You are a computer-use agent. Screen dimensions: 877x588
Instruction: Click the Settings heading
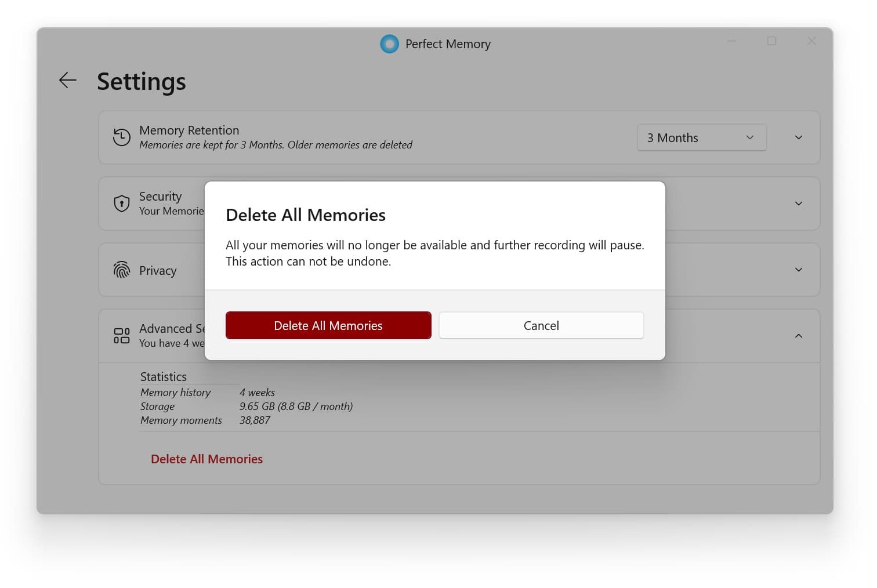(141, 81)
